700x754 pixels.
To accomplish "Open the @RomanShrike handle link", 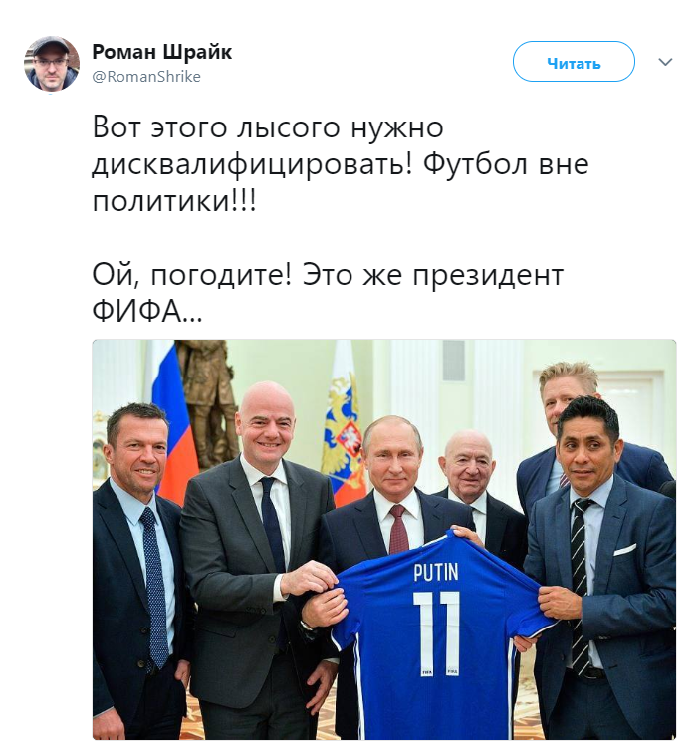I will 146,77.
